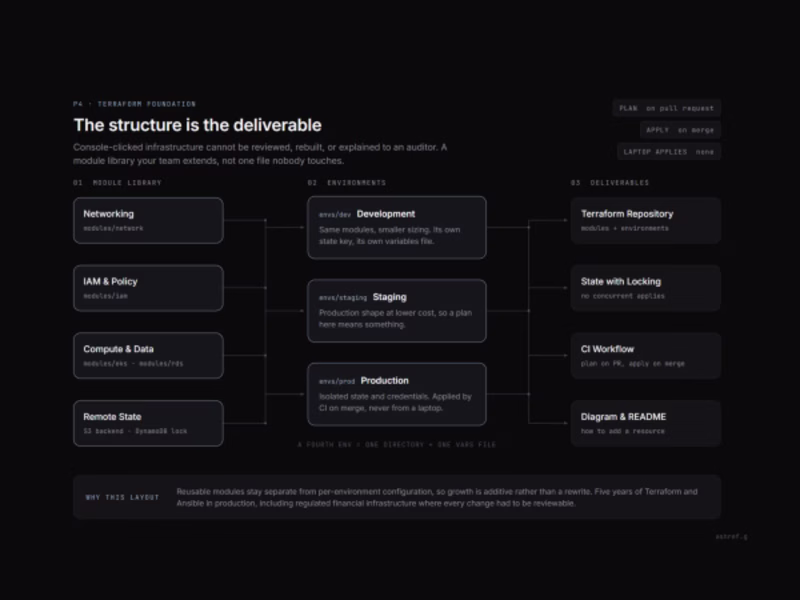800x600 pixels.
Task: Click the 02 ENVIRONMENTS column header
Action: (x=346, y=183)
